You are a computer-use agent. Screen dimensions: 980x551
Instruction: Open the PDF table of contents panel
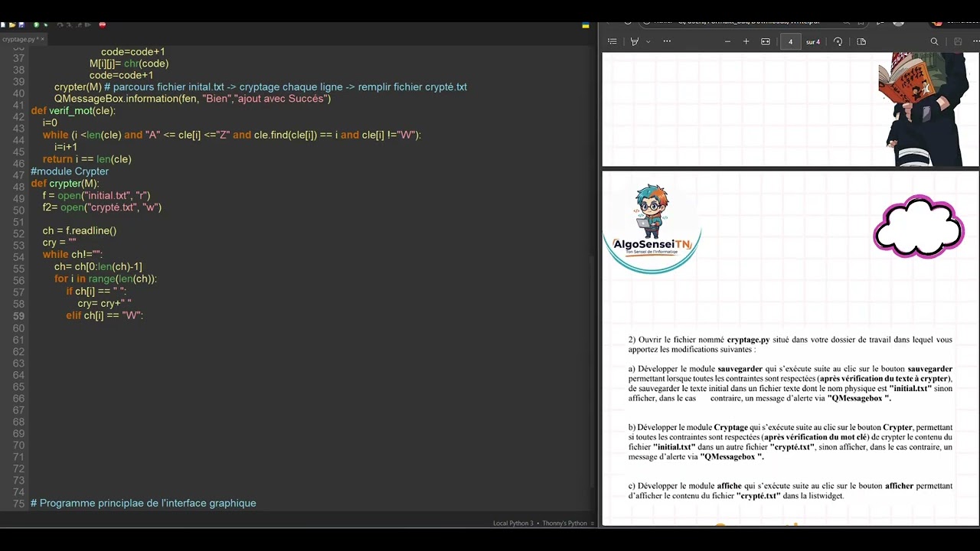point(612,41)
